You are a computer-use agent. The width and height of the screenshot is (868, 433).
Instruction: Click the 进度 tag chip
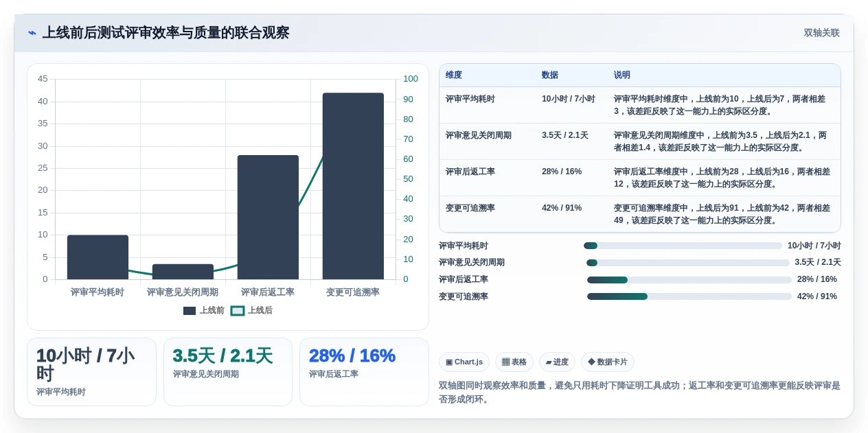(557, 362)
